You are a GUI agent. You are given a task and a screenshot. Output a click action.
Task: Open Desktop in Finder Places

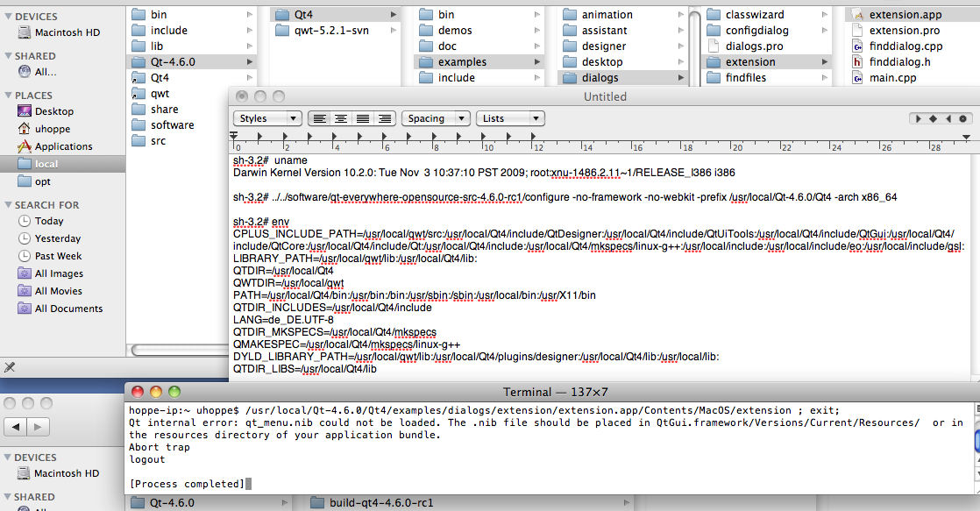point(46,111)
